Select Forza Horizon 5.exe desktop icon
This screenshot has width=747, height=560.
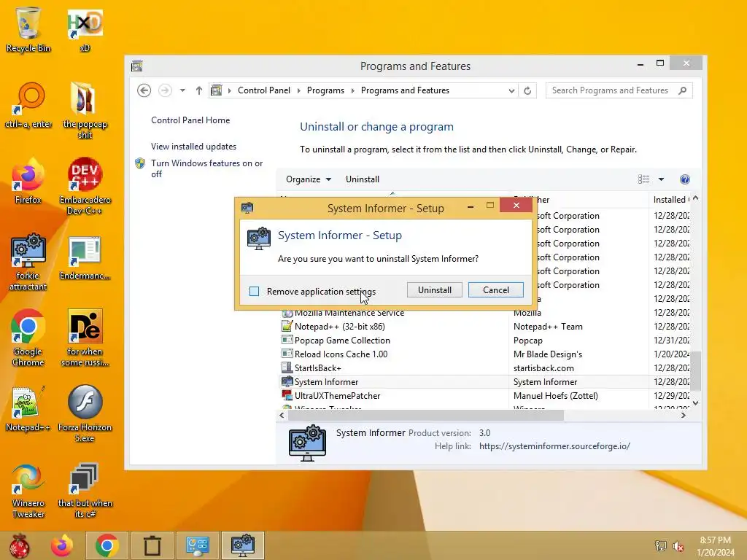85,413
